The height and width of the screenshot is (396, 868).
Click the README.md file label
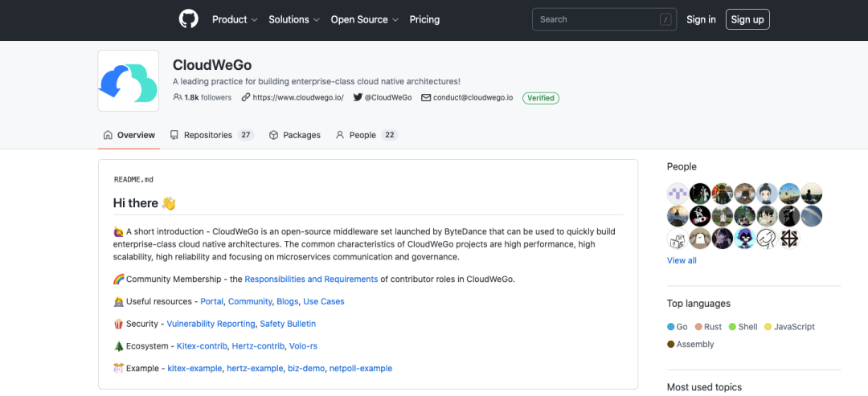[133, 180]
